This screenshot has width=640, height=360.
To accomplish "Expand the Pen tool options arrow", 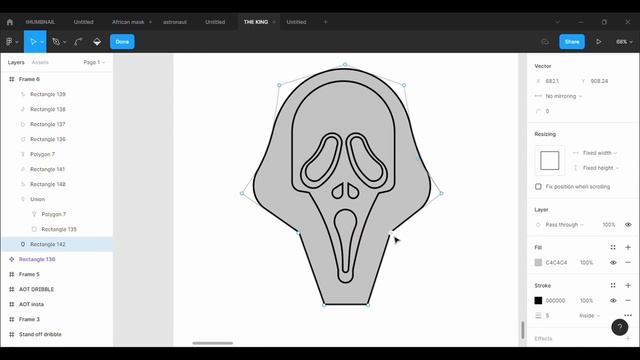I will click(64, 42).
